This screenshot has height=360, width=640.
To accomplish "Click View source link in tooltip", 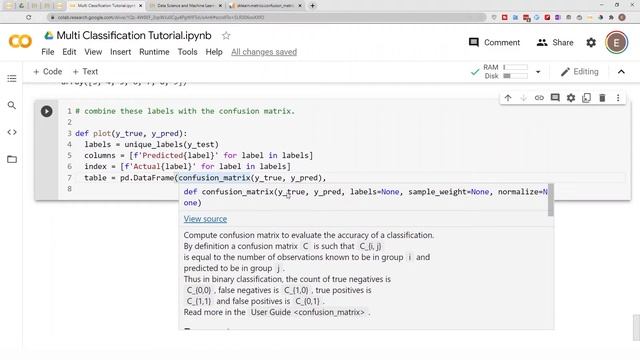I will [x=205, y=219].
